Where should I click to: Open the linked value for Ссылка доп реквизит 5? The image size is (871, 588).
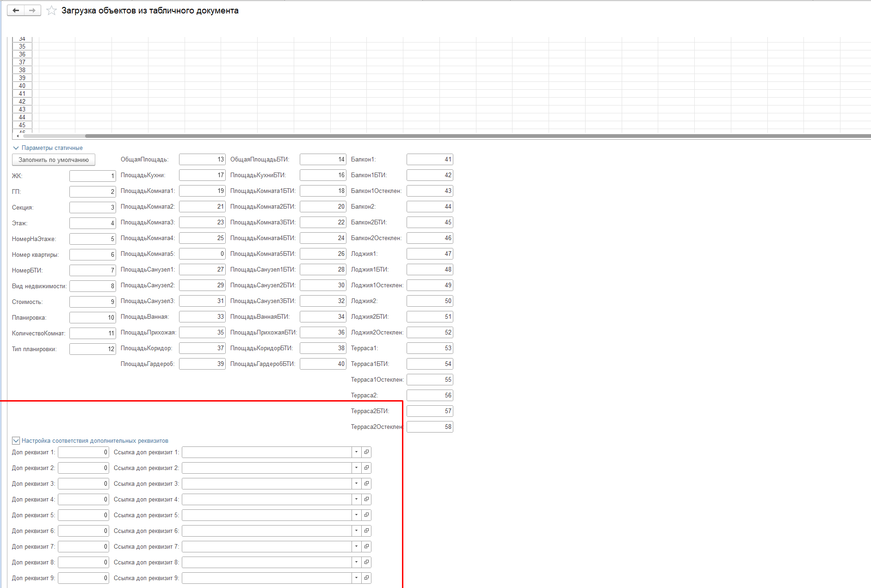point(366,515)
